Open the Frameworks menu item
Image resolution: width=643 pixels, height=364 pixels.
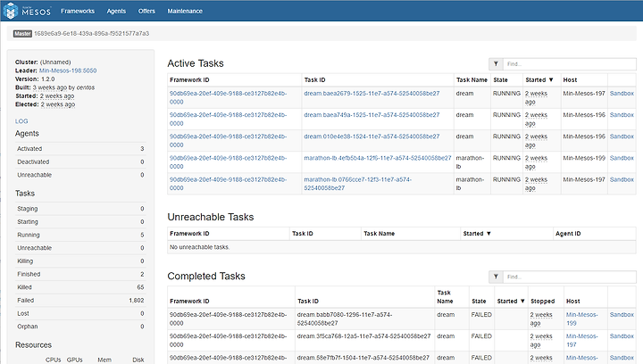tap(78, 11)
